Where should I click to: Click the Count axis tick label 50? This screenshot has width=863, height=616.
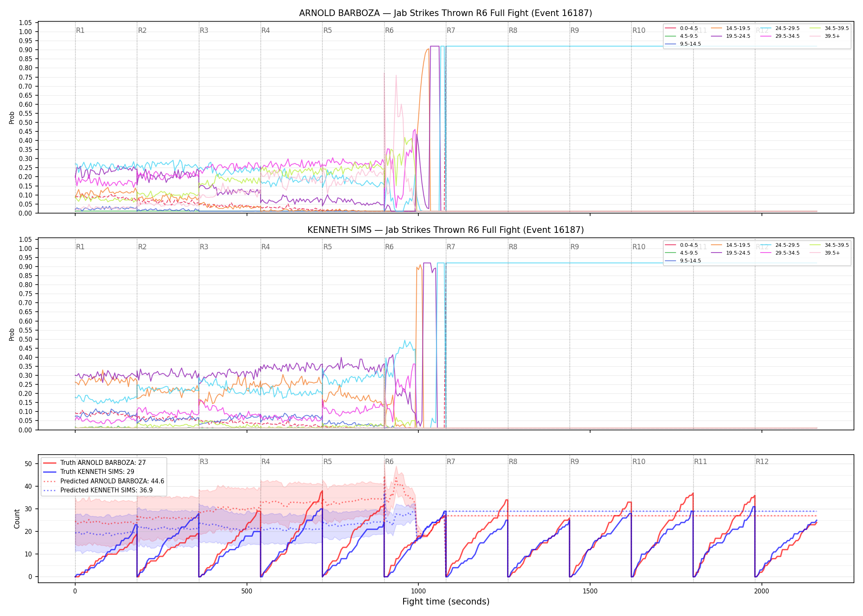(28, 464)
